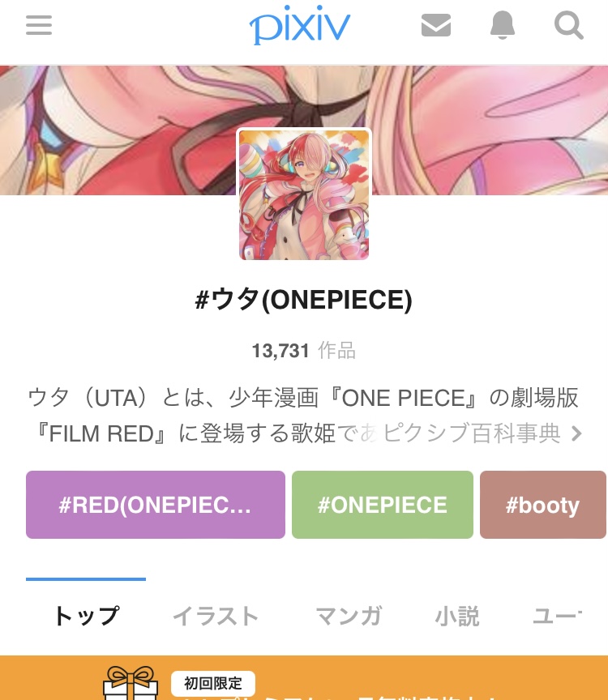The image size is (608, 700).
Task: Tap the 13,731 作品 works count
Action: (x=304, y=351)
